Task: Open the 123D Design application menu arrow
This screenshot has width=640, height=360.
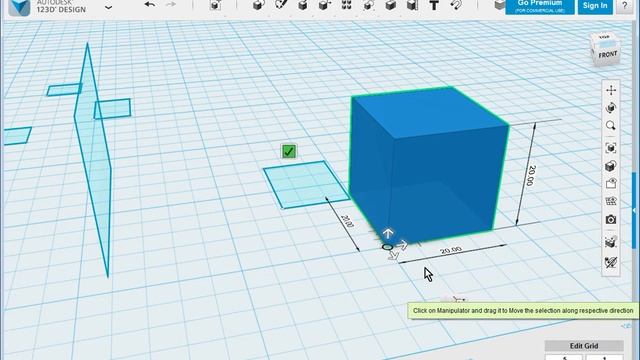Action: pyautogui.click(x=108, y=7)
